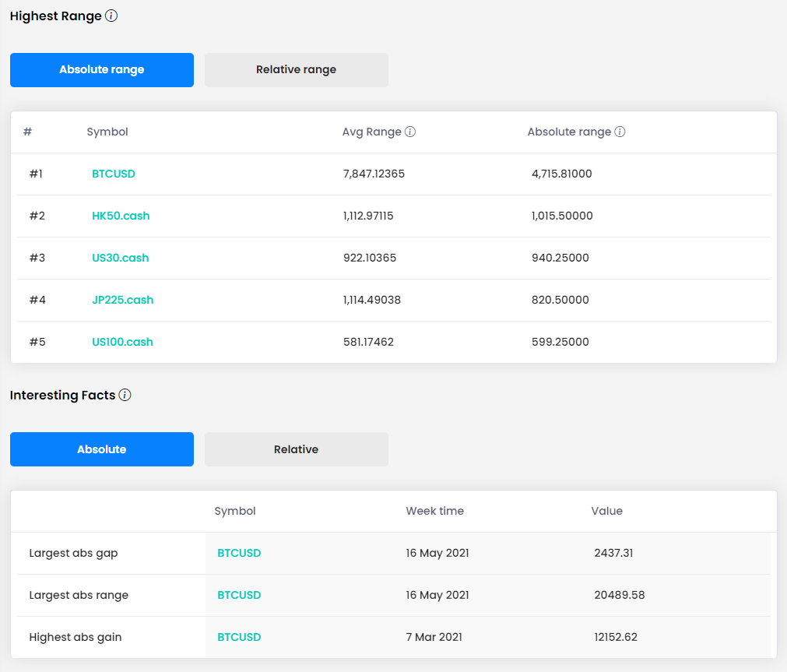
Task: Select the Absolute button under Interesting Facts
Action: [102, 449]
